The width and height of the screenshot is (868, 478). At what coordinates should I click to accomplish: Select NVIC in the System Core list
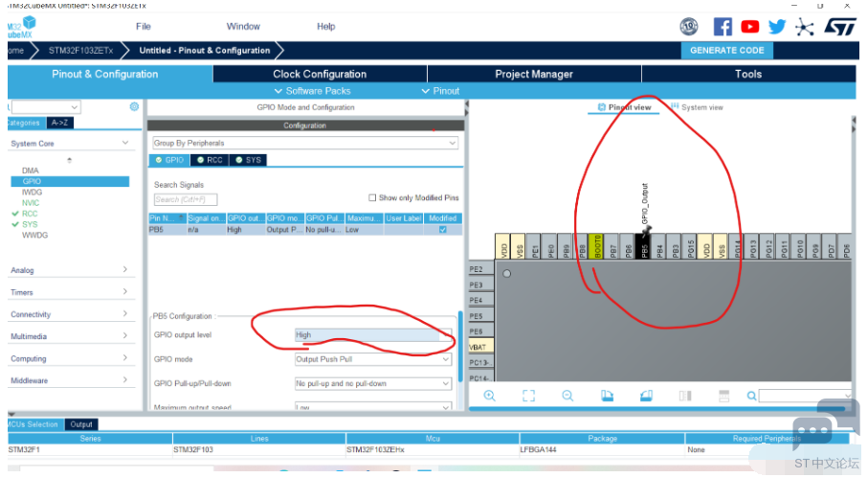31,203
